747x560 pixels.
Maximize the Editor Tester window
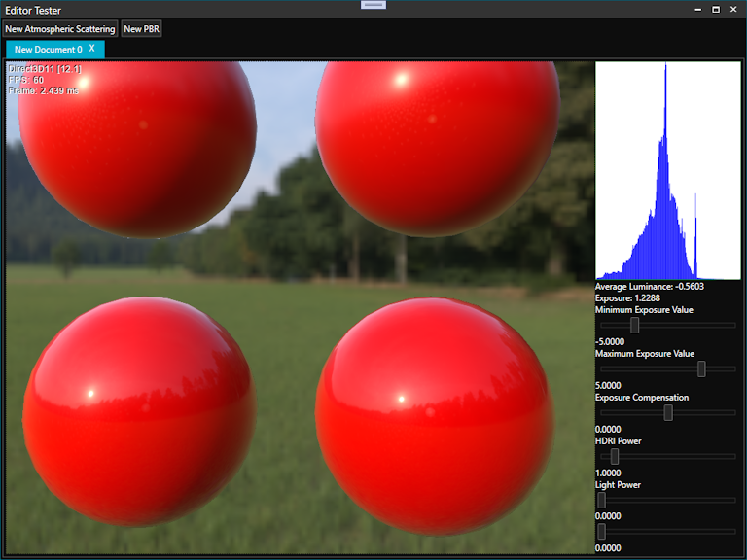coord(716,10)
